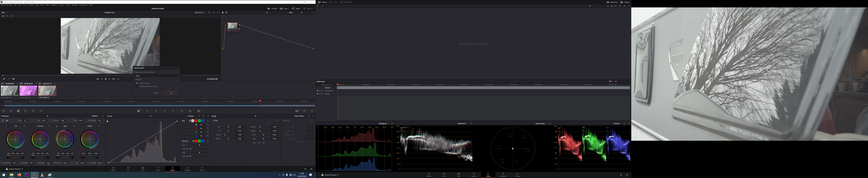Screen dimensions: 868x178
Task: Flip image vertically in Sizing
Action: coord(264,143)
